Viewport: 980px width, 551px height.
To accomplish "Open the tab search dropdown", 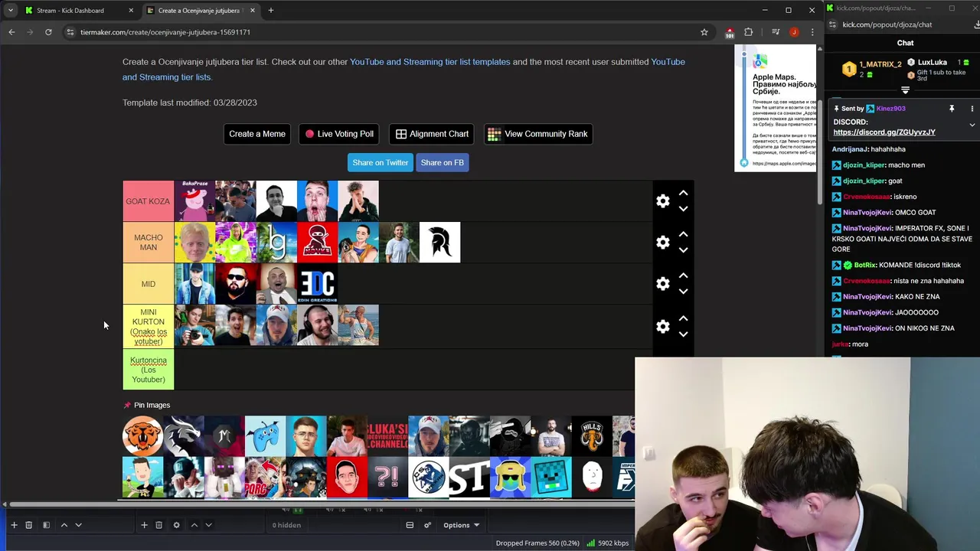I will click(10, 11).
